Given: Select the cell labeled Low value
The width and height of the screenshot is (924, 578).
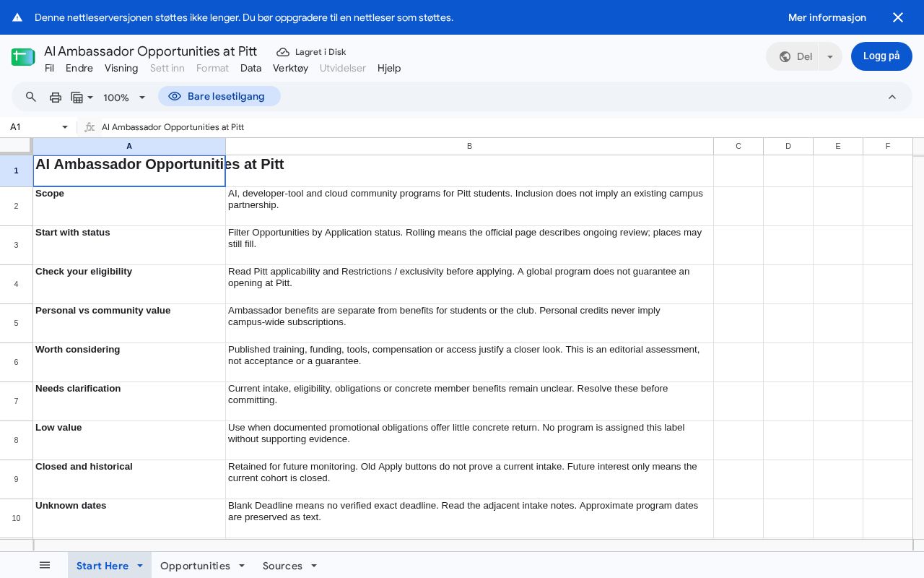Looking at the screenshot, I should point(129,440).
